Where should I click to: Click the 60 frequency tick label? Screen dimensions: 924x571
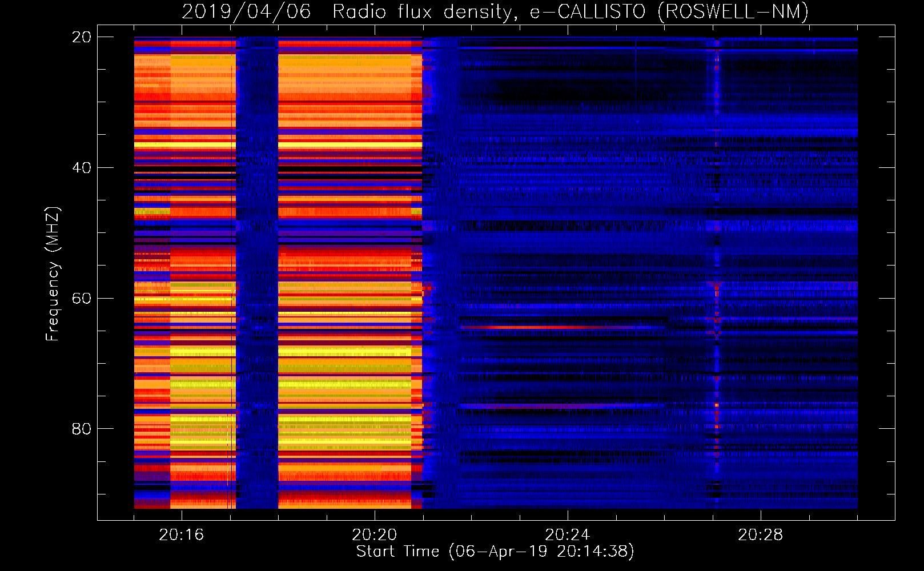pyautogui.click(x=81, y=298)
